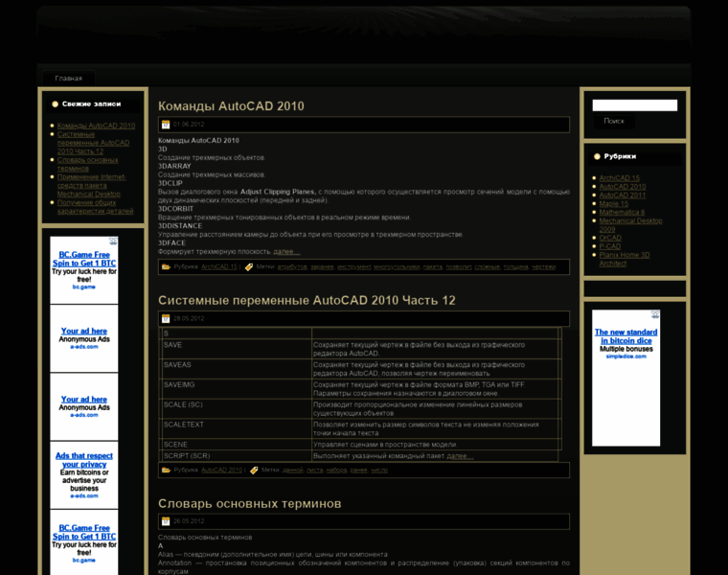The width and height of the screenshot is (728, 575).
Task: Click ad info icon on bitcoin dice ad
Action: (x=655, y=314)
